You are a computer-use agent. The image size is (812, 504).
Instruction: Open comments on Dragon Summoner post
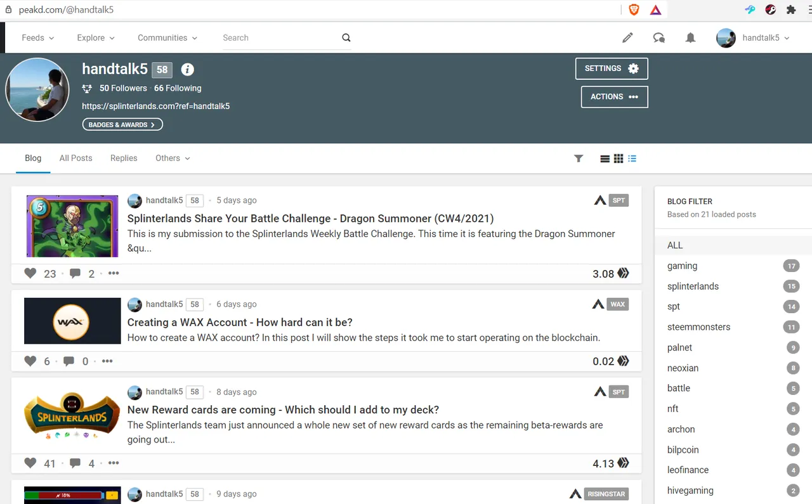click(x=75, y=273)
